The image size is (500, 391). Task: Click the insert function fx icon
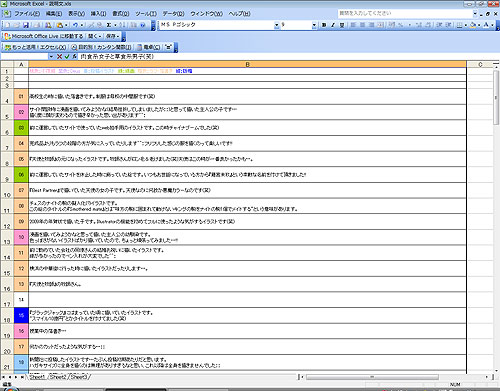tap(75, 57)
